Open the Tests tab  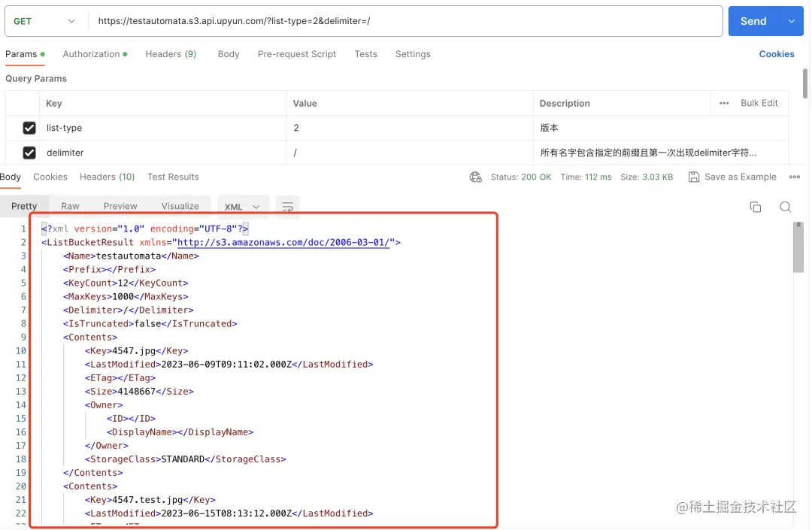pyautogui.click(x=365, y=54)
